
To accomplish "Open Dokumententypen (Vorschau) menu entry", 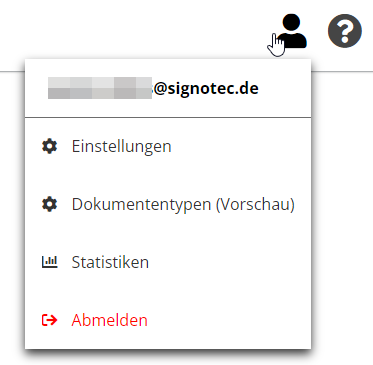I will click(168, 204).
